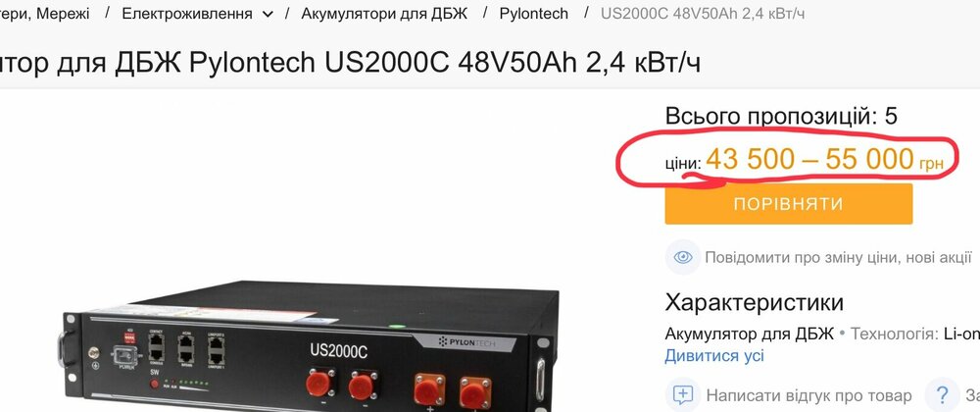
Task: Click the orange ПОРІВНЯТИ button
Action: click(x=789, y=204)
